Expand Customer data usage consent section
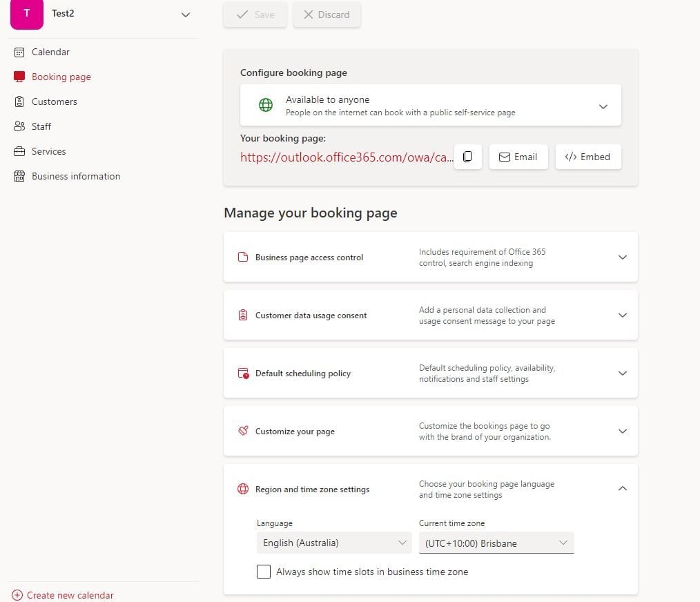The width and height of the screenshot is (700, 602). pos(622,315)
